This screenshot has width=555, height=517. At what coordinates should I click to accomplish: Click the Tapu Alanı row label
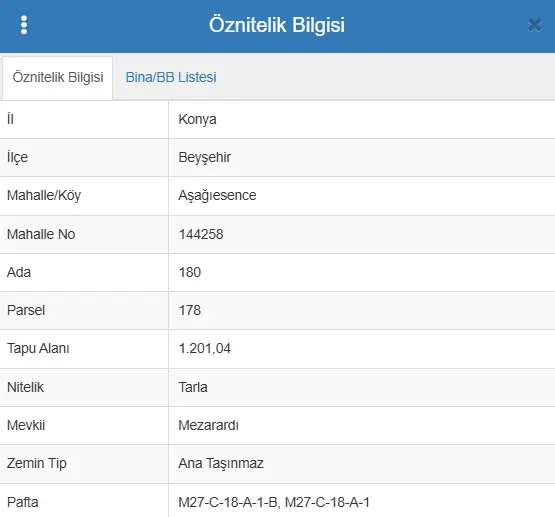pos(38,349)
